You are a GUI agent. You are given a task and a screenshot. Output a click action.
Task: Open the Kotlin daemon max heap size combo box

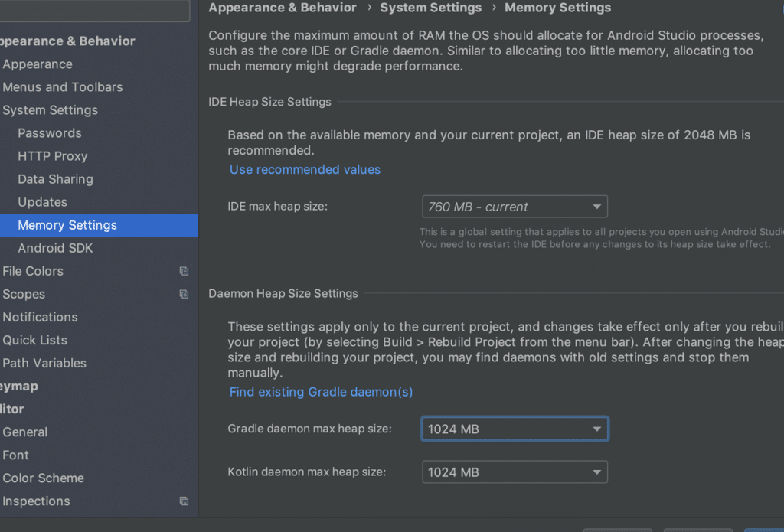tap(514, 472)
